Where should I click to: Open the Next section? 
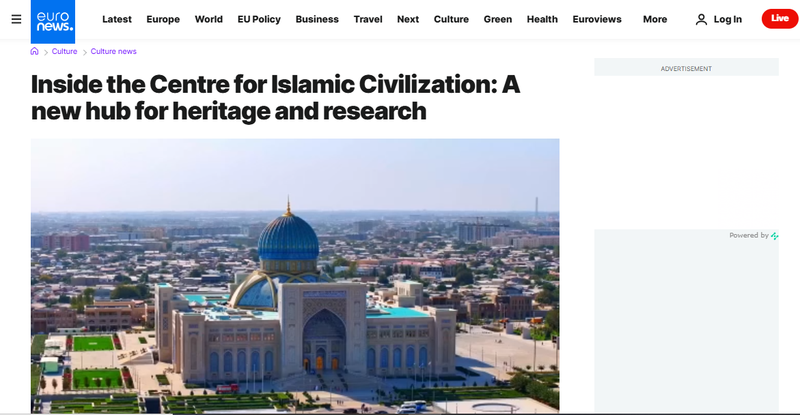408,19
